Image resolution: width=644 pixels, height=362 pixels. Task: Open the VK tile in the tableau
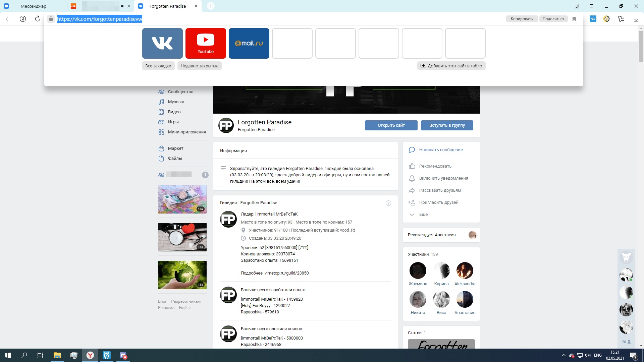coord(162,43)
